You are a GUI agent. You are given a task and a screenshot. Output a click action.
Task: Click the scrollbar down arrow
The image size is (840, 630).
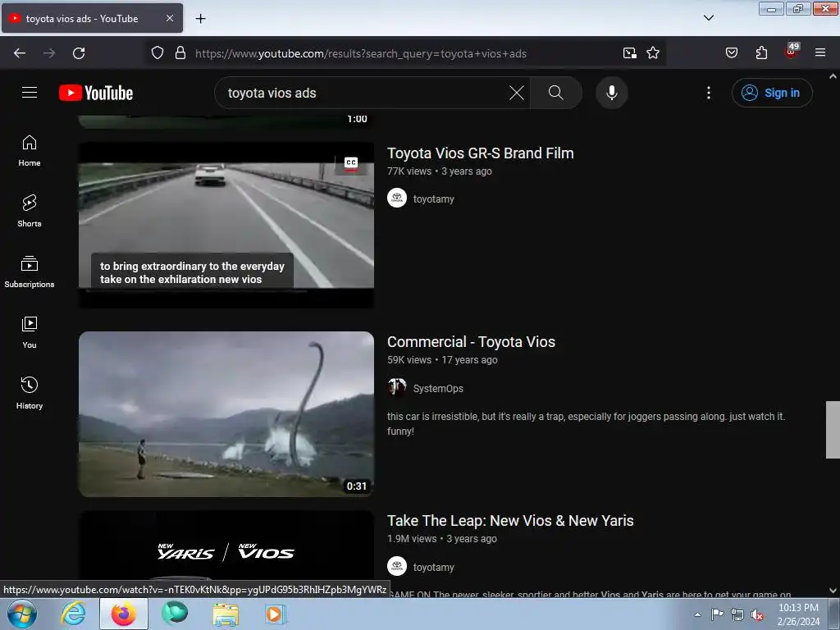click(833, 590)
